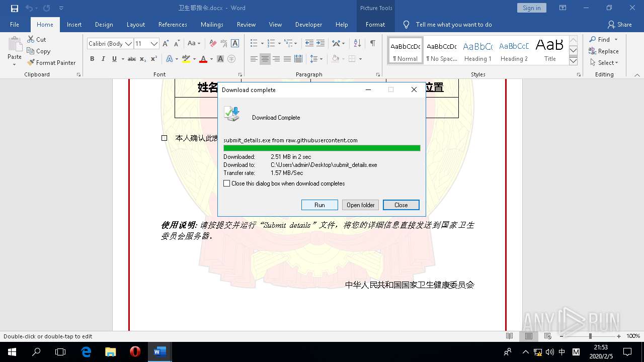Apply strikethrough formatting
The image size is (644, 362).
click(x=132, y=59)
